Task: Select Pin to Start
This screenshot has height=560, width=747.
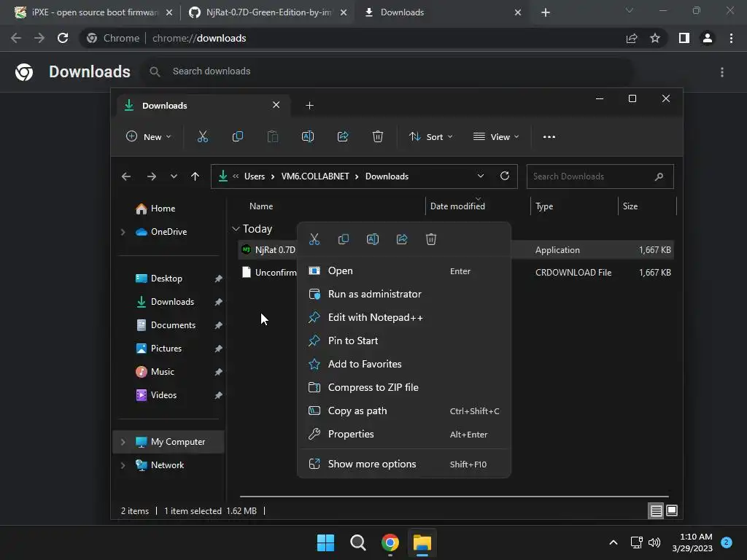Action: [x=404, y=341]
